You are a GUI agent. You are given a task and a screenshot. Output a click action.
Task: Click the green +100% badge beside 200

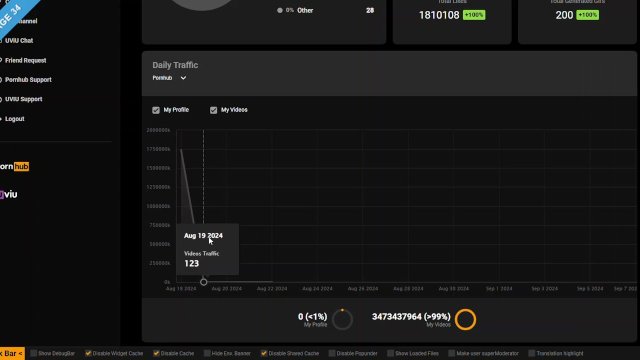[x=587, y=15]
